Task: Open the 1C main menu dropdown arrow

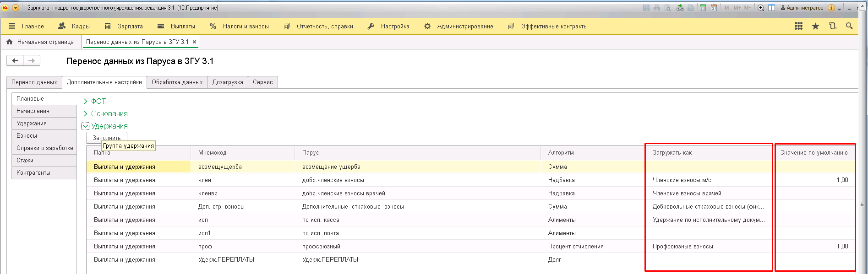Action: (16, 8)
